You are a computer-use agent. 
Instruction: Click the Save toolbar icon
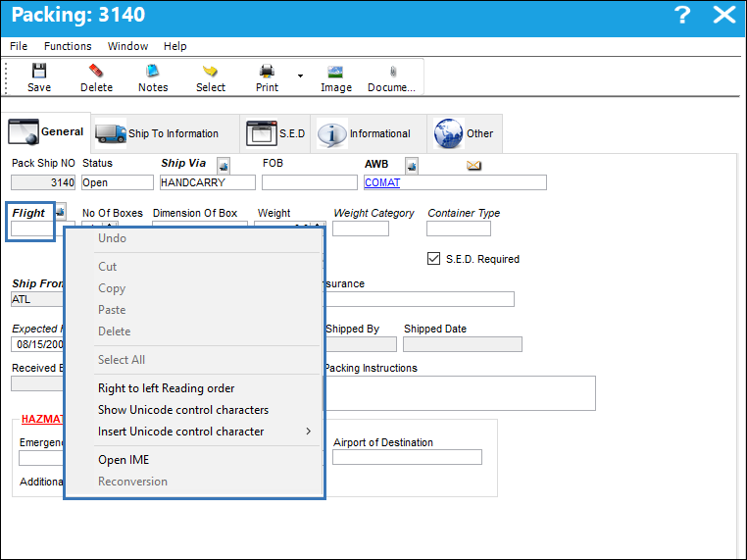[x=39, y=77]
